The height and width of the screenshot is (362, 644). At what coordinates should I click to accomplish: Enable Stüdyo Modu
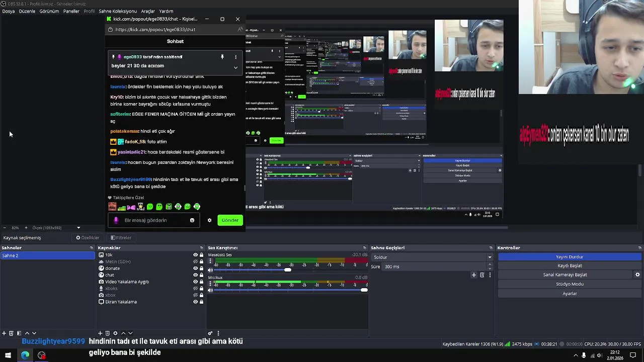[x=570, y=284]
